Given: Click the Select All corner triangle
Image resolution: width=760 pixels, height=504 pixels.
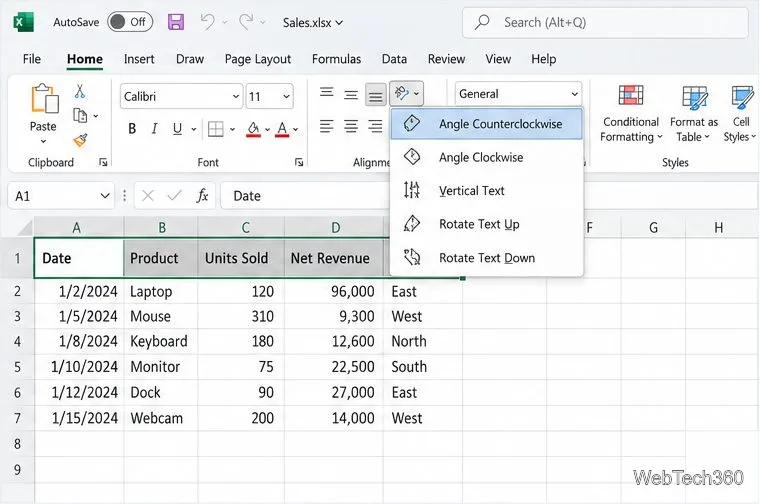Looking at the screenshot, I should (24, 228).
